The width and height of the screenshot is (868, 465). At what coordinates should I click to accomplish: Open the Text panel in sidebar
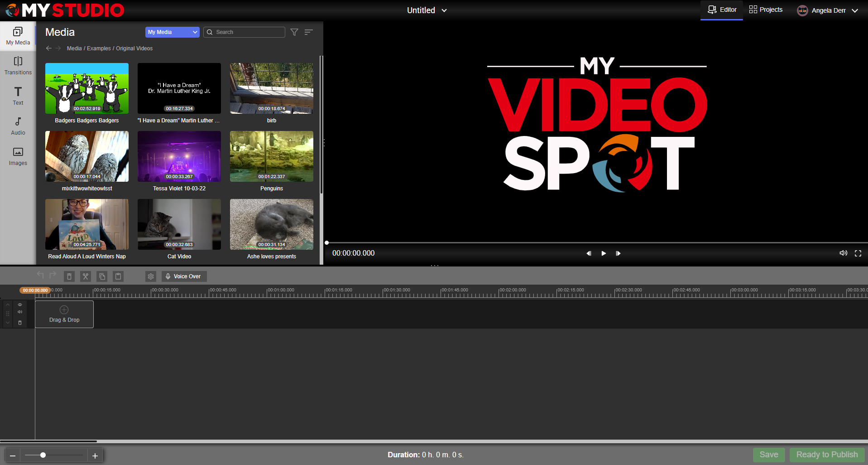(18, 96)
